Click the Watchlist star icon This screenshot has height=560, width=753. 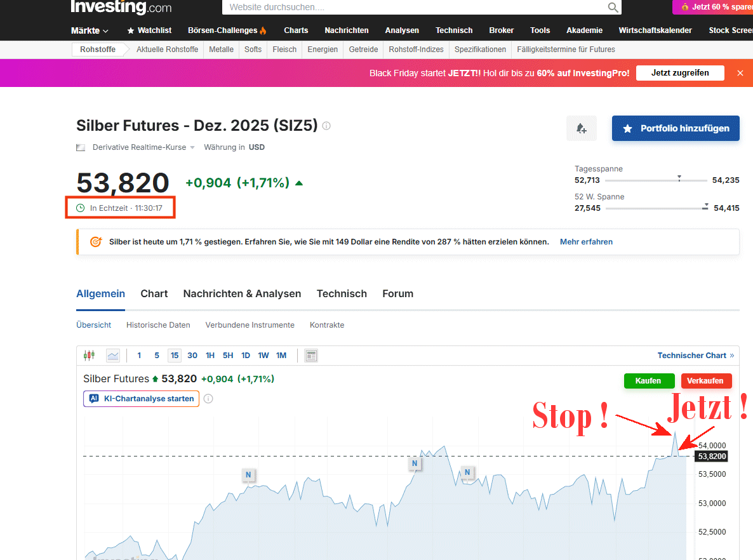131,30
